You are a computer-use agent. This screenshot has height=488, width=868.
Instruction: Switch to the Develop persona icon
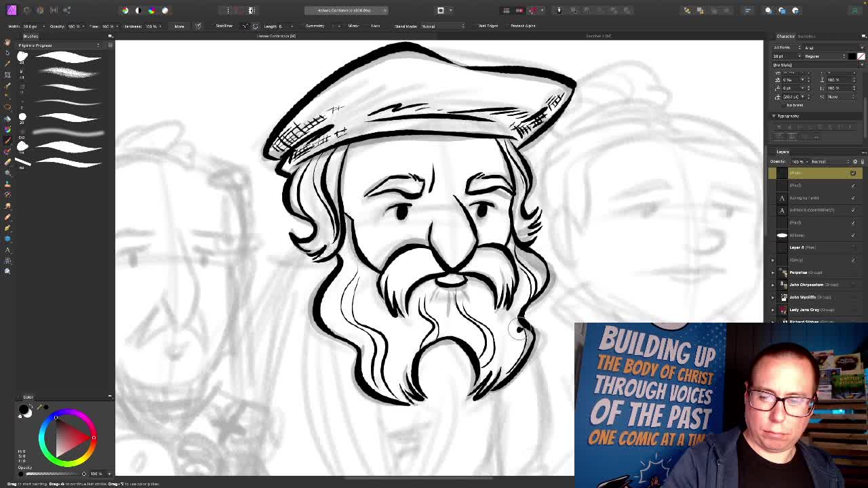[x=40, y=10]
